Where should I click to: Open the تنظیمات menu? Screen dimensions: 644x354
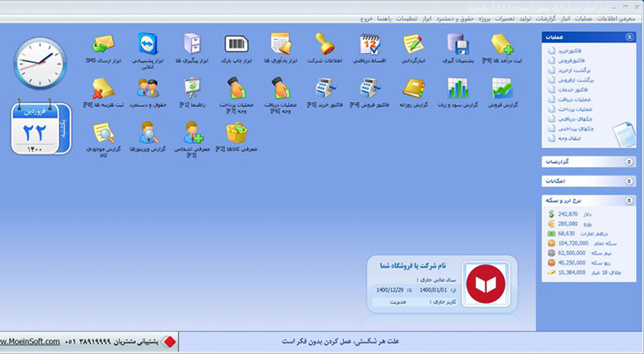[x=407, y=19]
